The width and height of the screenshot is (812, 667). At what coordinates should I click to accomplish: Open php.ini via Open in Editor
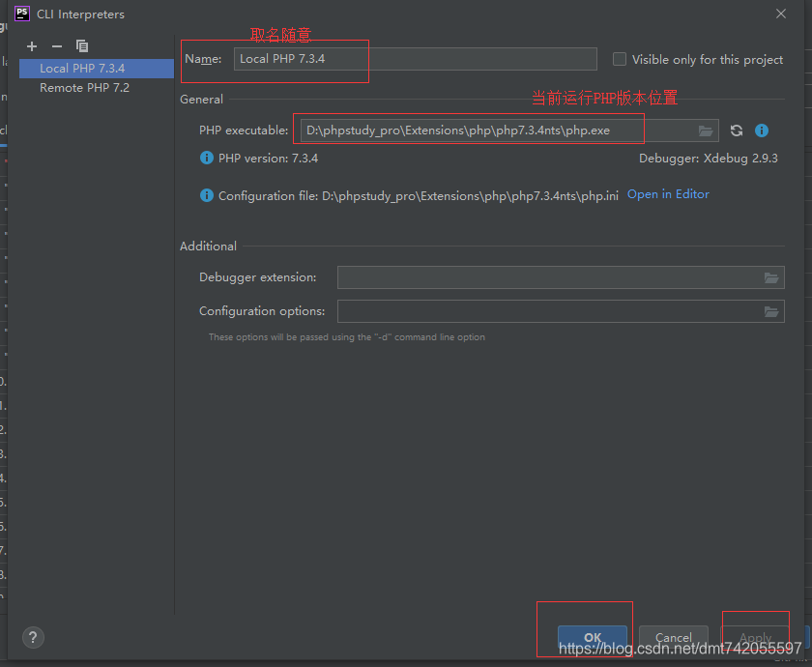click(668, 194)
